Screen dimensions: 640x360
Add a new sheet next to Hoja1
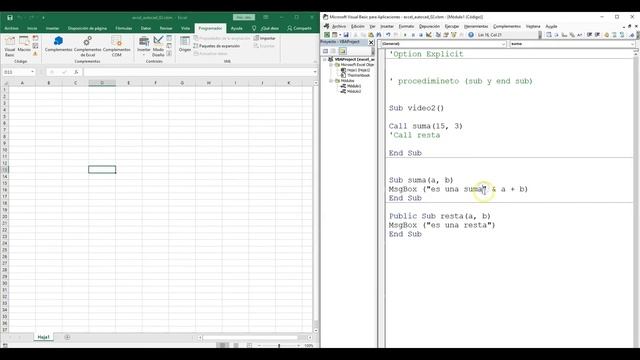click(67, 337)
